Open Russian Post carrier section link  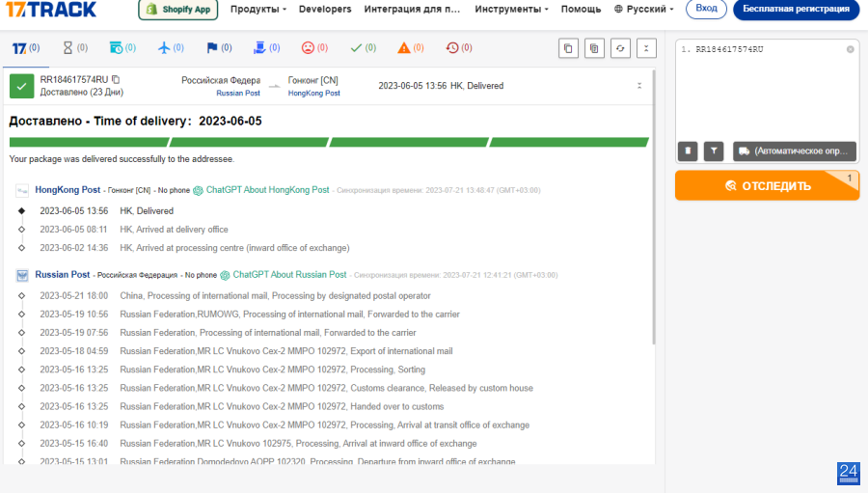[x=62, y=274]
